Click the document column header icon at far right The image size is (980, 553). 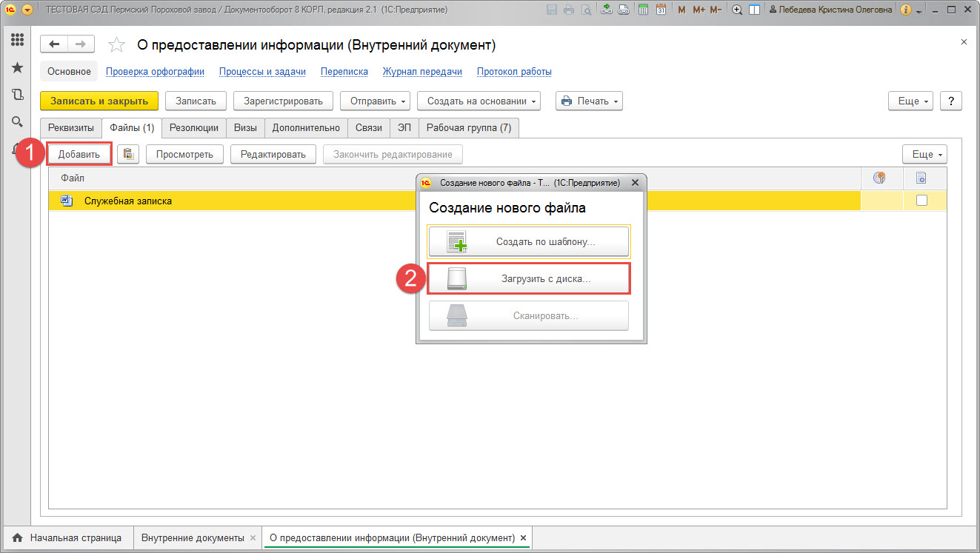[x=921, y=178]
